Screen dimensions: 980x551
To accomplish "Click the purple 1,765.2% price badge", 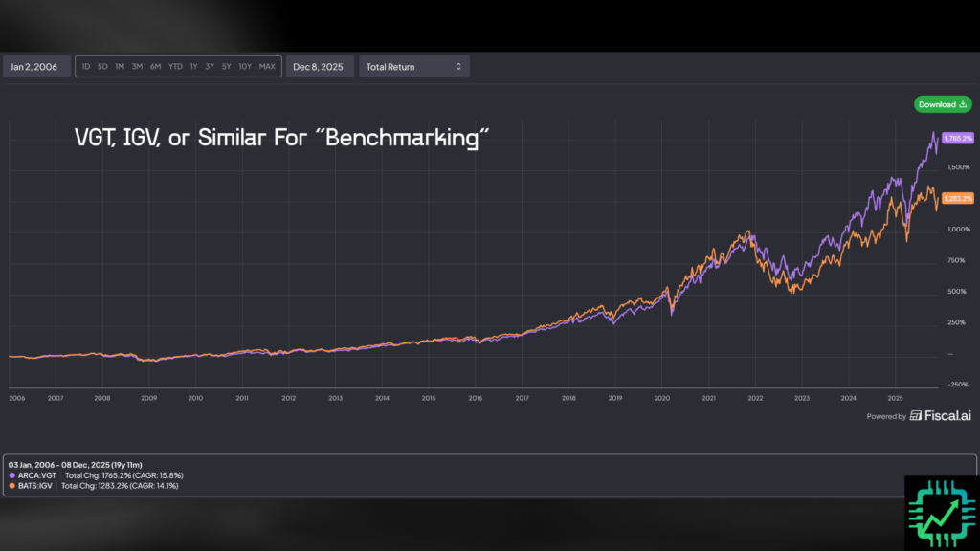I will (x=957, y=138).
